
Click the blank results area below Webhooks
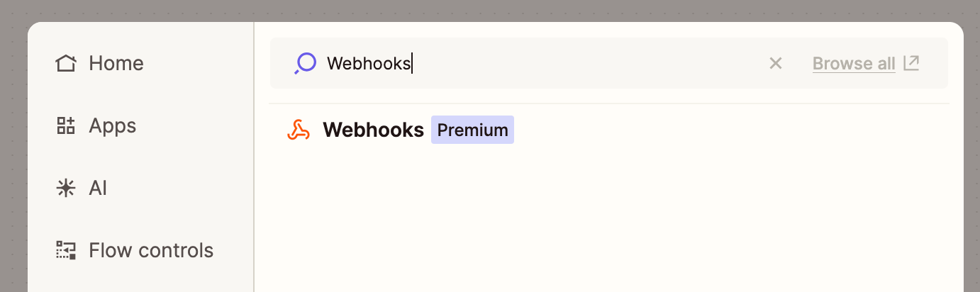[x=603, y=220]
